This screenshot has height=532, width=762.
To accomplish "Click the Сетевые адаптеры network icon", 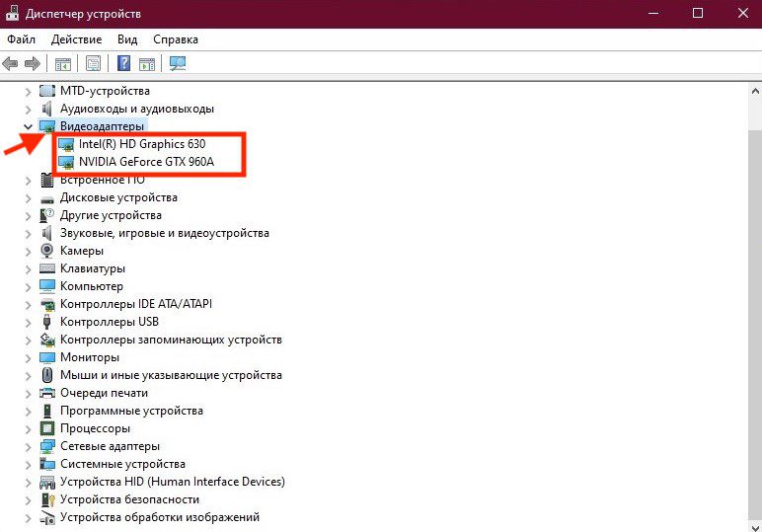I will (47, 446).
